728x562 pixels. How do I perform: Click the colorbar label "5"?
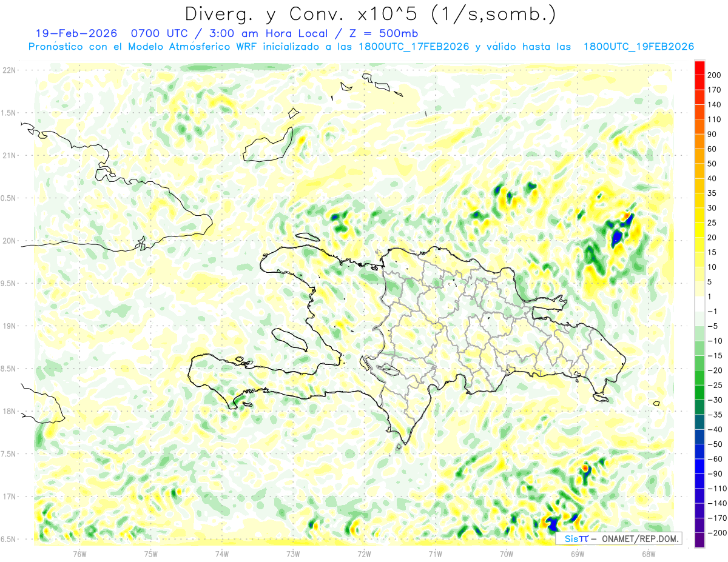pos(709,282)
